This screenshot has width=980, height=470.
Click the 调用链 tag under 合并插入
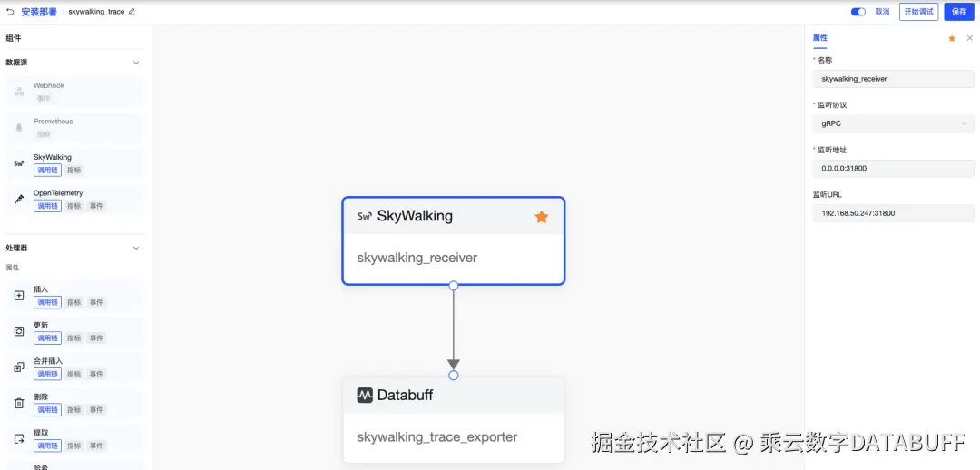tap(47, 374)
